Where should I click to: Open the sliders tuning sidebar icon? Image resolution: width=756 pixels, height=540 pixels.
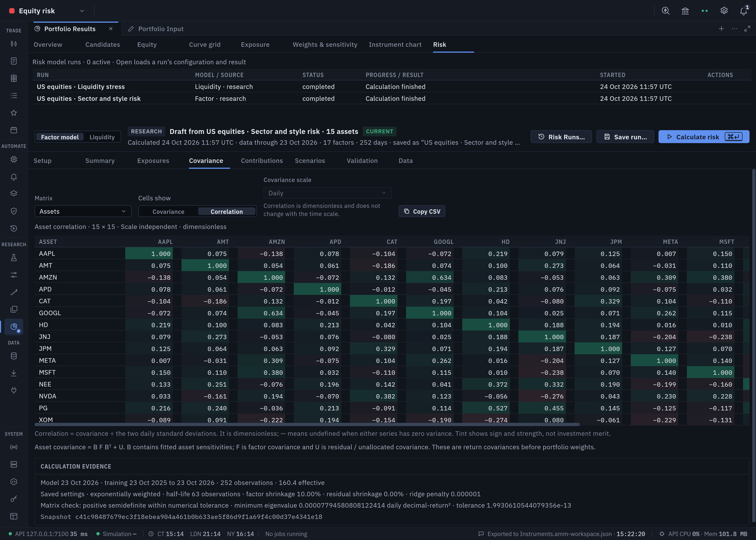point(14,275)
